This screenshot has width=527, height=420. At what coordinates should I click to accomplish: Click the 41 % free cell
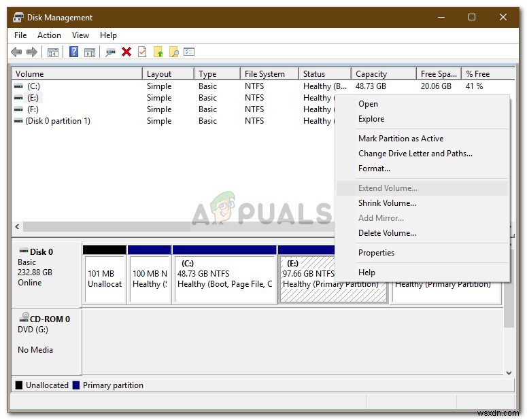474,86
